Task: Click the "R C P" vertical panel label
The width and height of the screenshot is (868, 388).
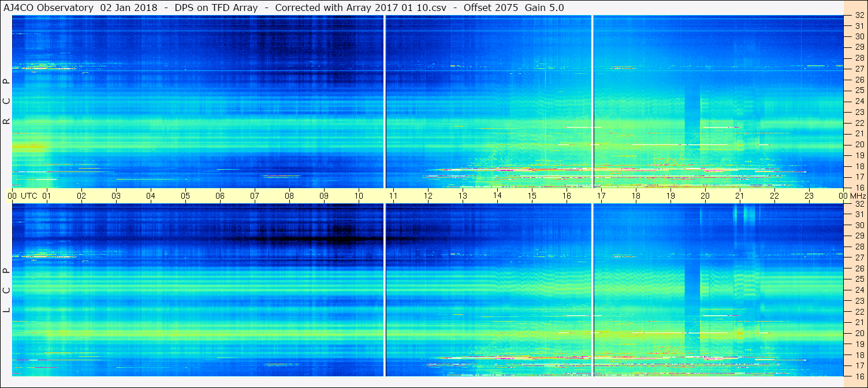Action: click(7, 102)
